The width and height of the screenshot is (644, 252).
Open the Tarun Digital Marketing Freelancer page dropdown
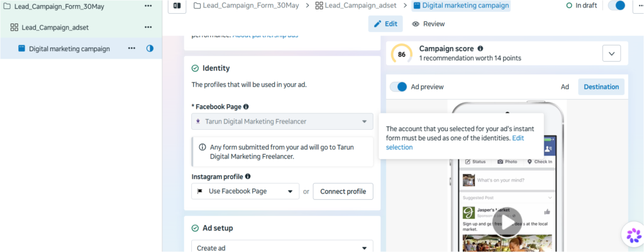282,122
